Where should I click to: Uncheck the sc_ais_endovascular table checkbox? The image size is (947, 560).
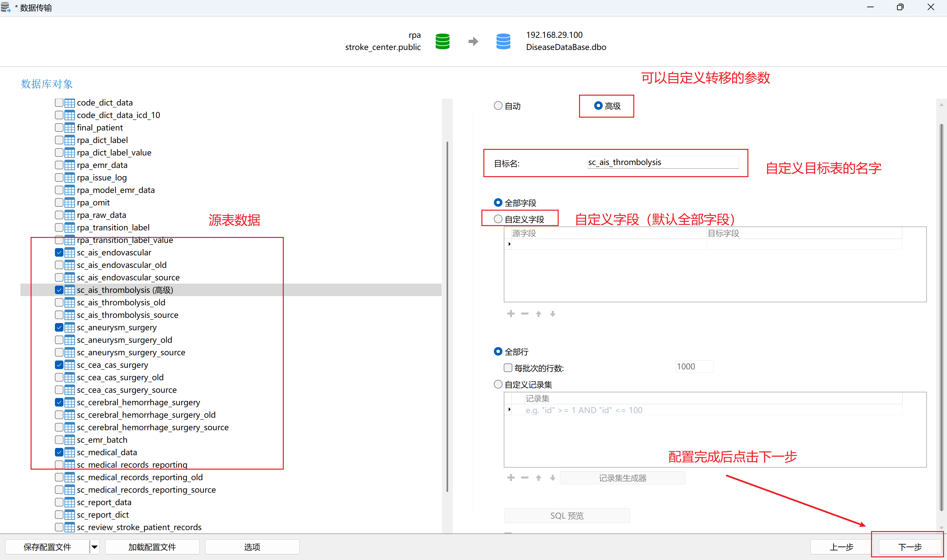(x=59, y=252)
